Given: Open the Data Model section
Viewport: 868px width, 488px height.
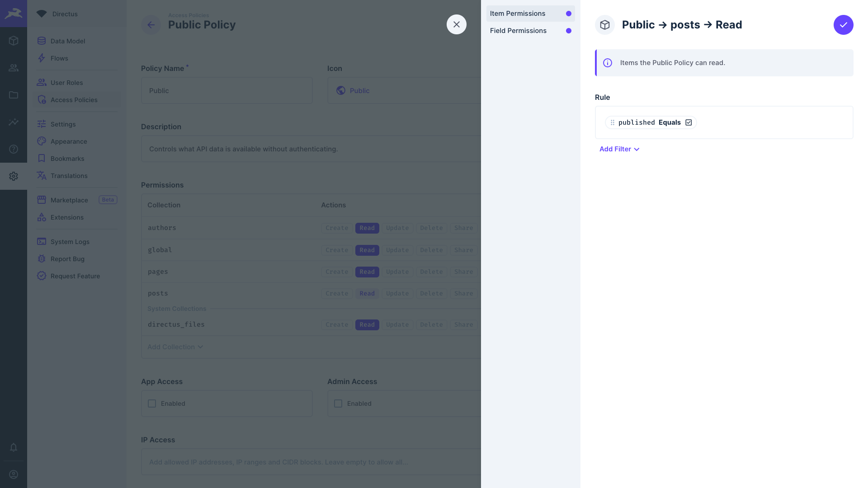Looking at the screenshot, I should click(x=67, y=41).
